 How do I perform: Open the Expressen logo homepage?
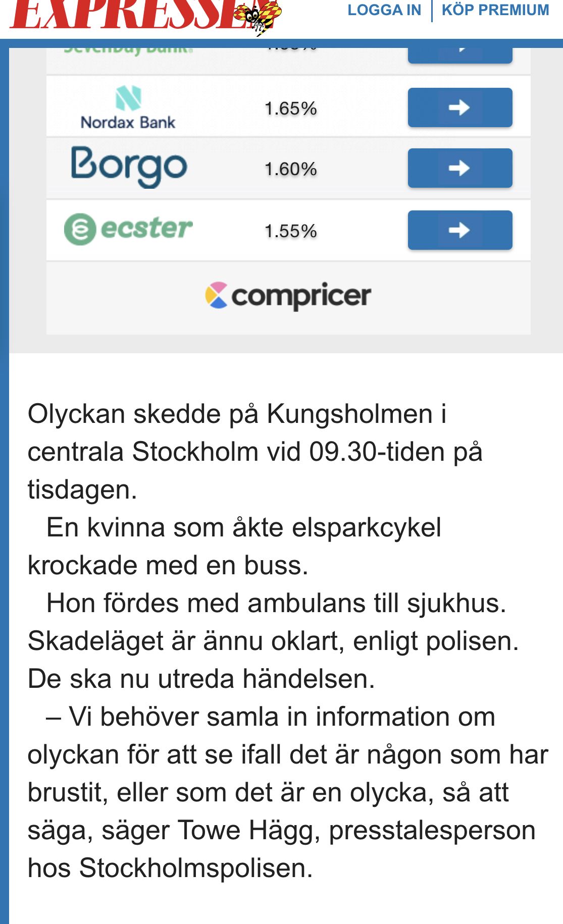pyautogui.click(x=145, y=15)
